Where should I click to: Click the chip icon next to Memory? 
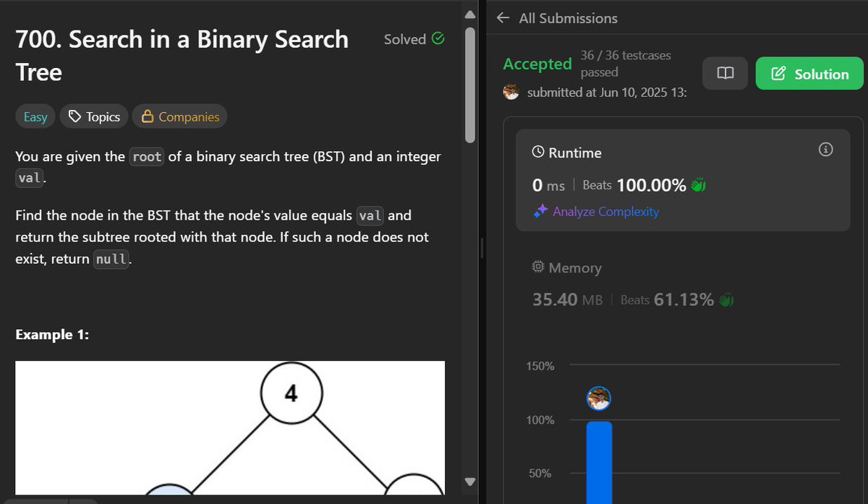538,268
